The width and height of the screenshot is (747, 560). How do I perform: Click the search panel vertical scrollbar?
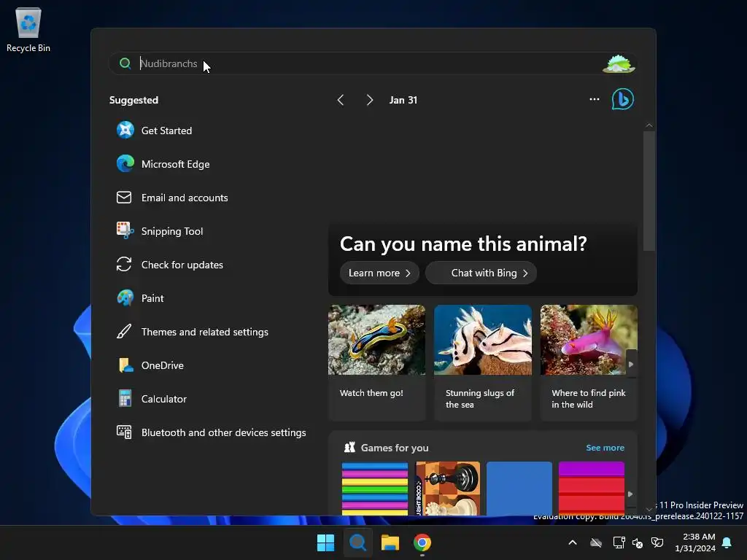[649, 190]
